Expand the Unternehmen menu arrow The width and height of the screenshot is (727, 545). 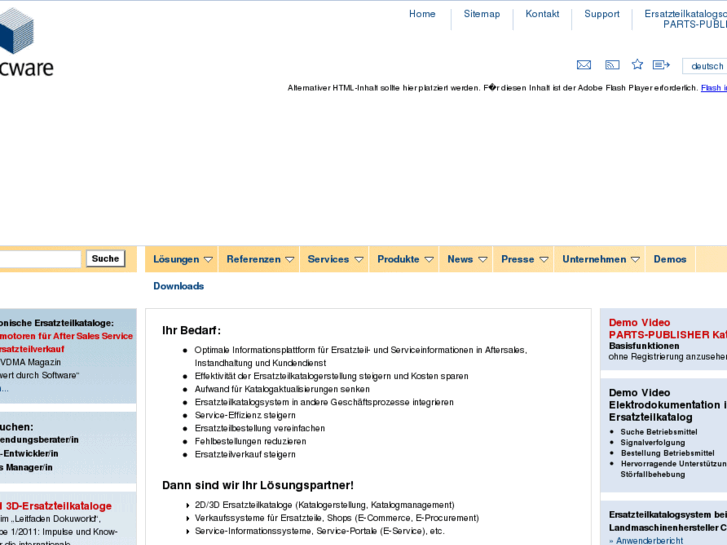(636, 260)
